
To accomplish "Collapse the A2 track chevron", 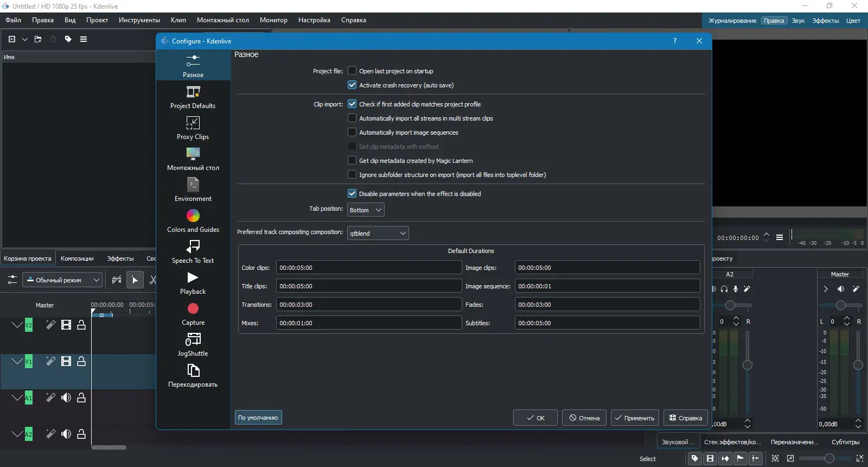I will coord(17,434).
